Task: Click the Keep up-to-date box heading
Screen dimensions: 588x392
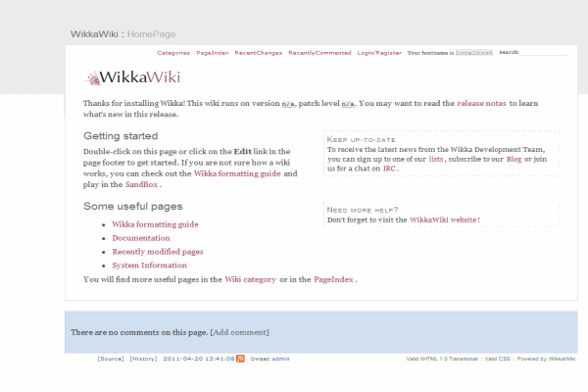Action: pyautogui.click(x=361, y=139)
